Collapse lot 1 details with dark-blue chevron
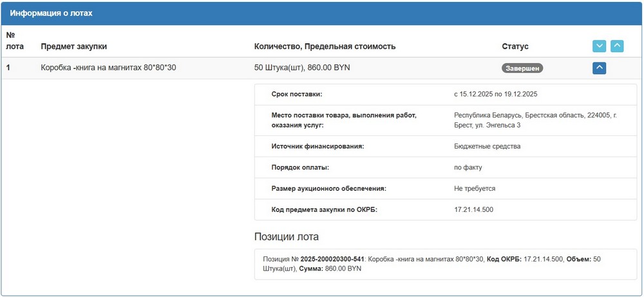This screenshot has height=297, width=644. click(x=599, y=68)
